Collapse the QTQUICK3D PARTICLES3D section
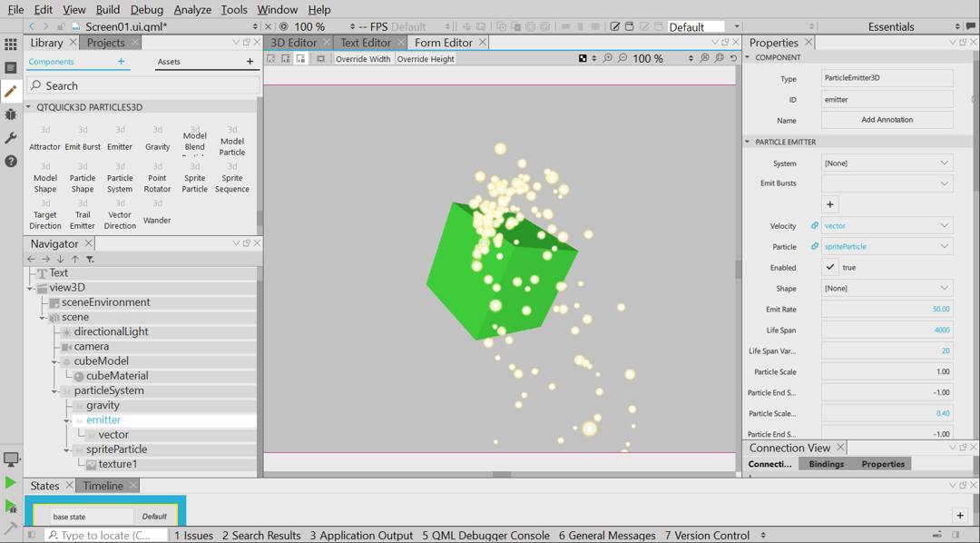Screen dimensions: 980x543 (x=28, y=107)
